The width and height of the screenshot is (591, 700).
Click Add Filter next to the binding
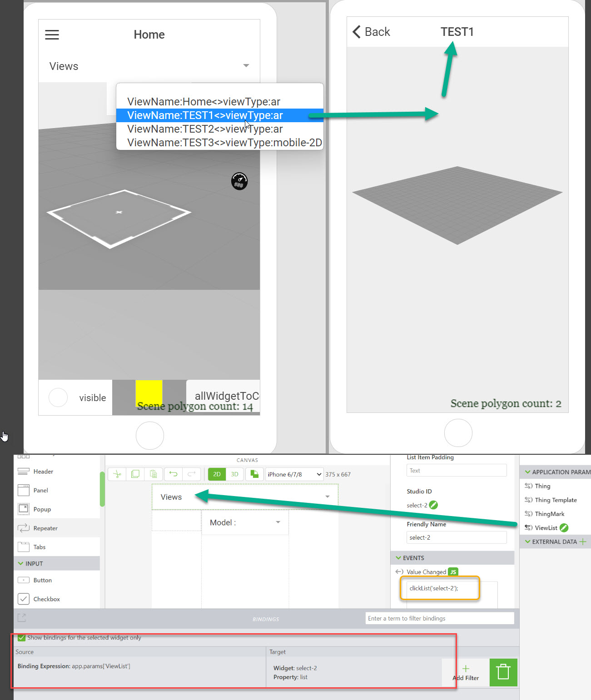click(466, 672)
